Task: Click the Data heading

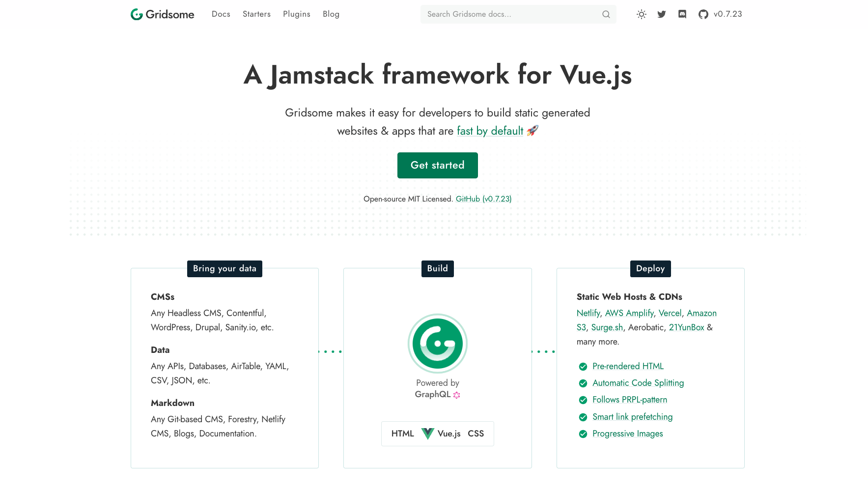Action: pyautogui.click(x=160, y=350)
